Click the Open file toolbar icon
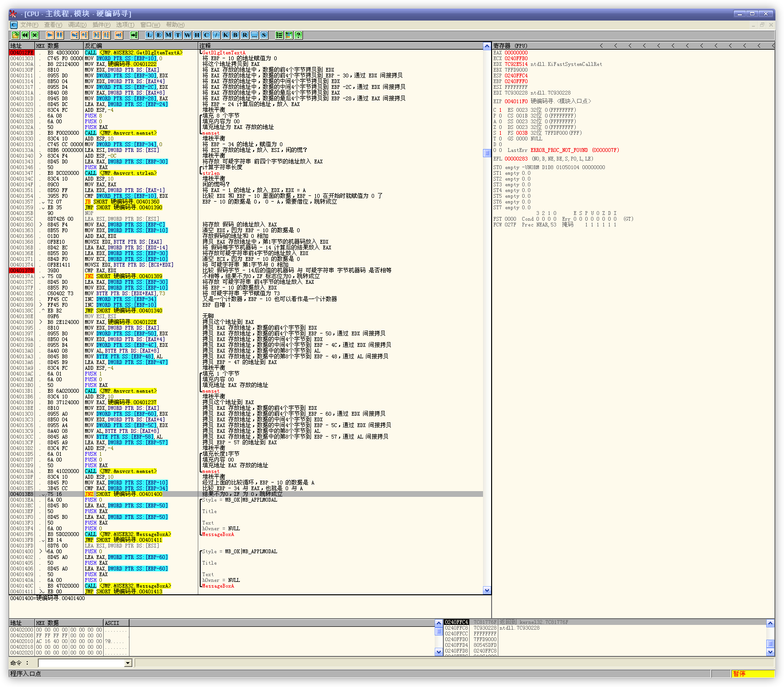The height and width of the screenshot is (687, 784). [15, 35]
